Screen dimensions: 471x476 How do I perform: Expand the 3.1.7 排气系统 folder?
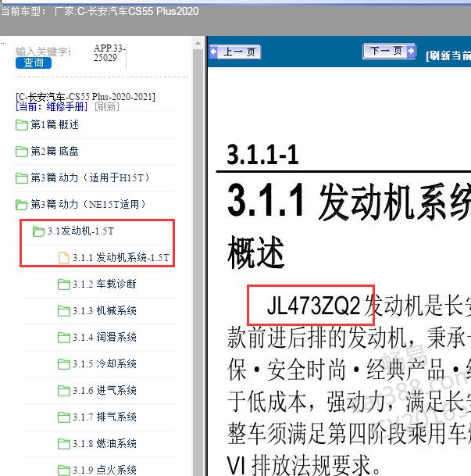[105, 417]
